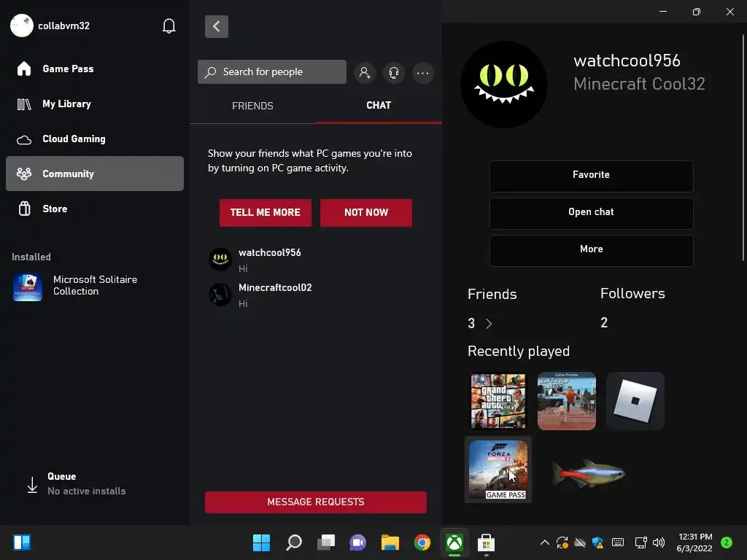
Task: Click watchcool956 chat avatar
Action: 220,260
